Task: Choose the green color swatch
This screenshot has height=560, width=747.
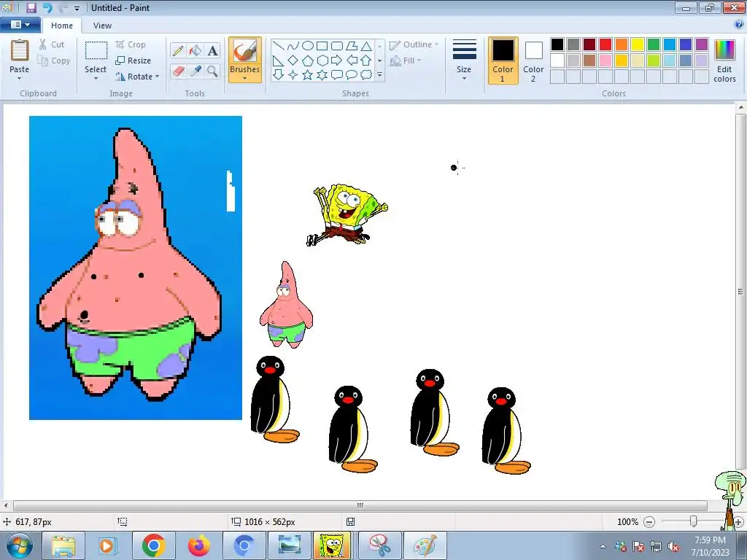Action: pos(654,44)
